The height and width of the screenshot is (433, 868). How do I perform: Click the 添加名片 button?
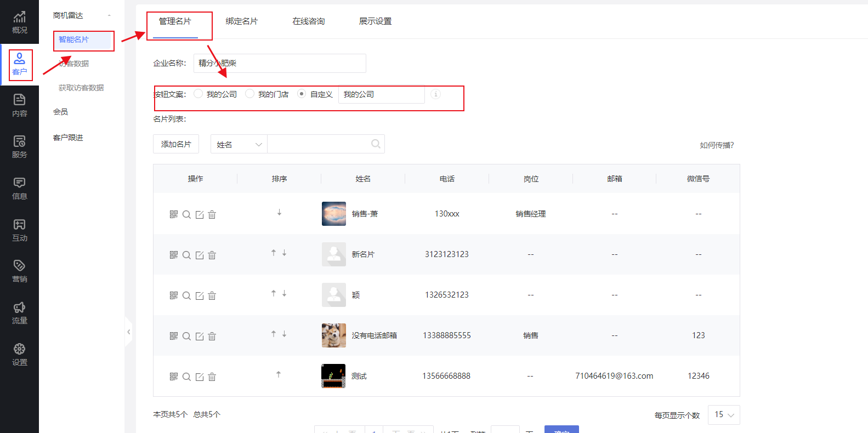176,144
